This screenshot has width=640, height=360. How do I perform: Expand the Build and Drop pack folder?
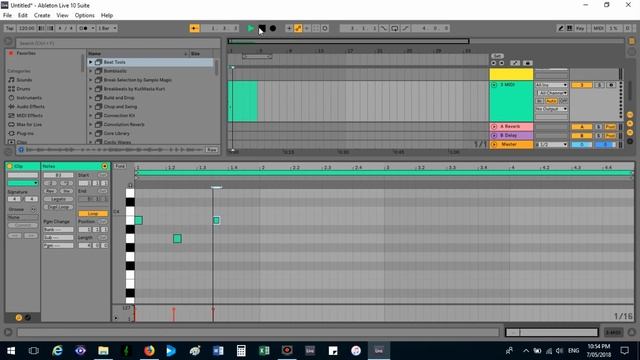click(x=91, y=98)
